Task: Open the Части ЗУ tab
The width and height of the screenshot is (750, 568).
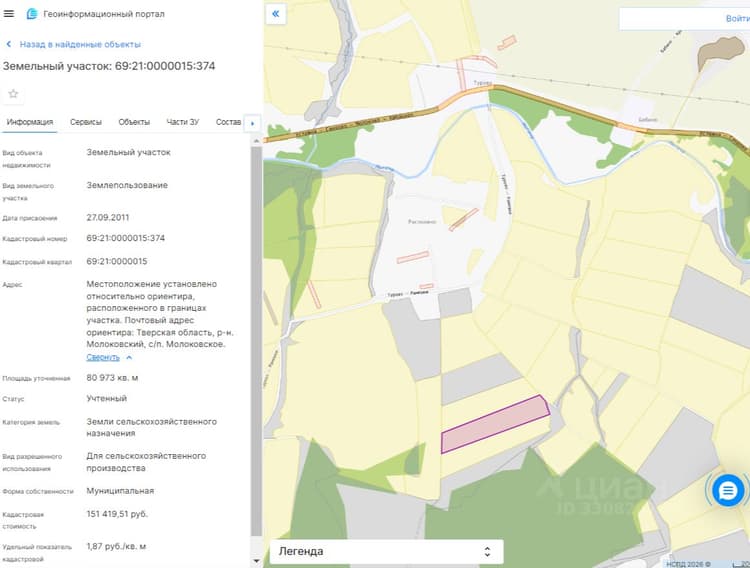Action: pos(183,122)
